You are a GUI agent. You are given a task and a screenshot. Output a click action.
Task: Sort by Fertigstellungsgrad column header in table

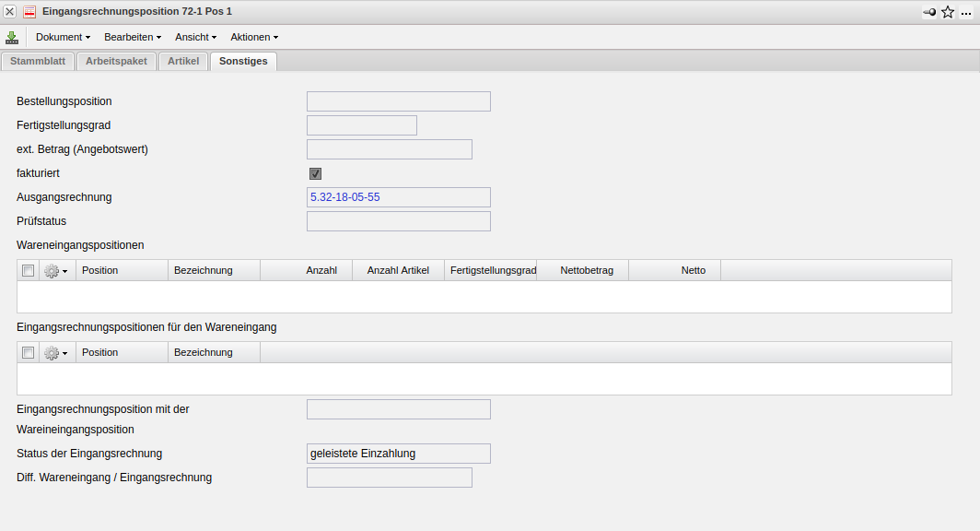[x=491, y=271]
